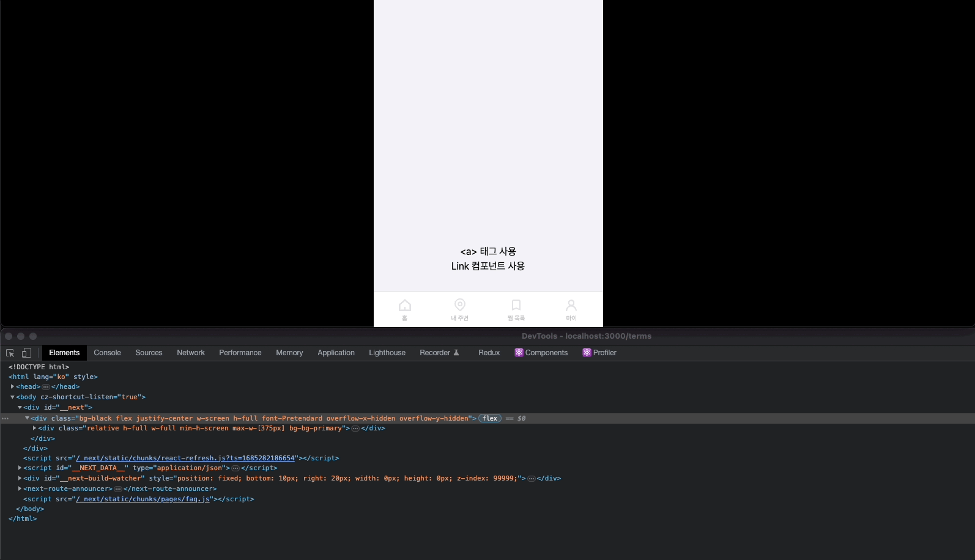Toggle the device toolbar icon
Image resolution: width=975 pixels, height=560 pixels.
click(26, 353)
